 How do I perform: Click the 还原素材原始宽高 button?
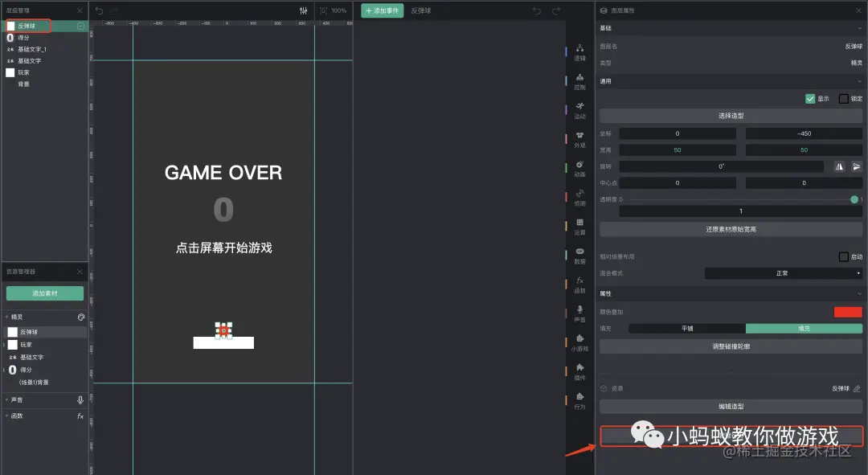click(x=731, y=229)
